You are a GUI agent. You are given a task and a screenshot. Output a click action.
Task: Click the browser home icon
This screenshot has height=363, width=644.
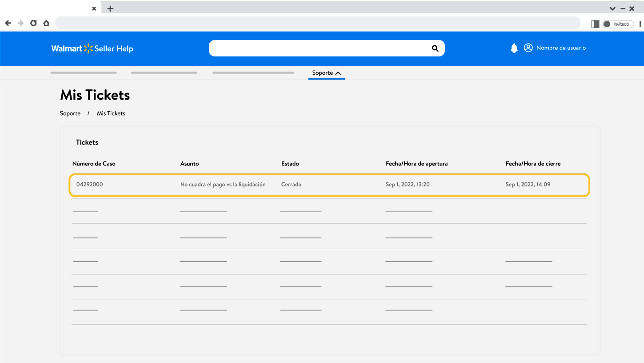pyautogui.click(x=46, y=23)
